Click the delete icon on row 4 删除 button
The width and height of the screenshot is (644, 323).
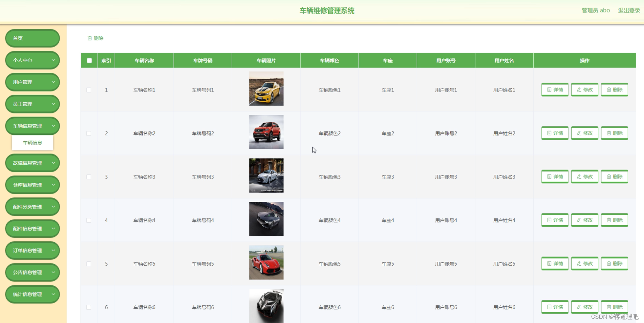610,220
